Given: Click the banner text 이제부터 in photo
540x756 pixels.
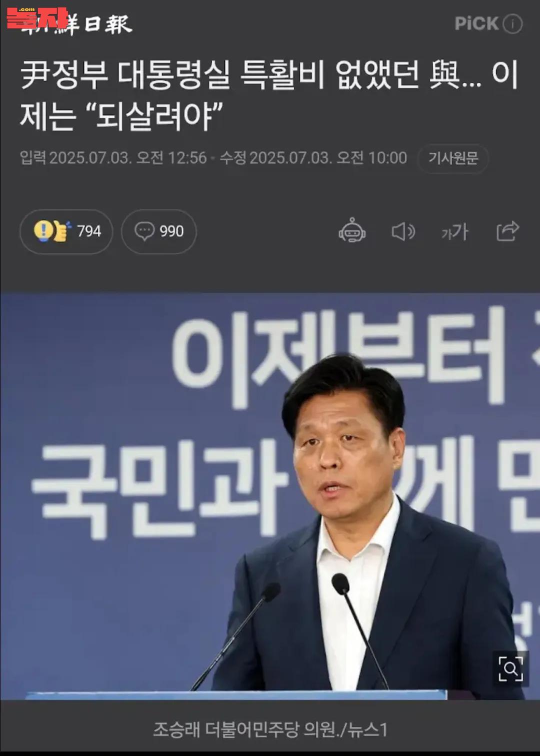Looking at the screenshot, I should pos(338,355).
